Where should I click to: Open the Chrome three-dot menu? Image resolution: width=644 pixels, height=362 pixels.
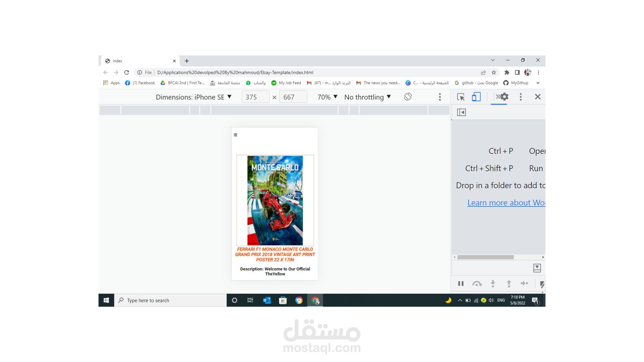click(x=538, y=72)
